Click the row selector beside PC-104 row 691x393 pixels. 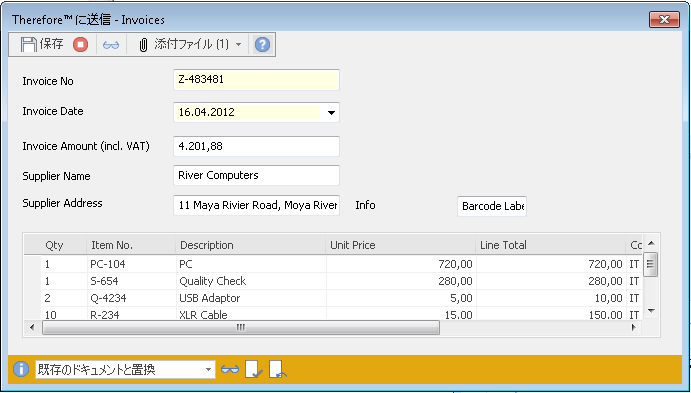33,264
